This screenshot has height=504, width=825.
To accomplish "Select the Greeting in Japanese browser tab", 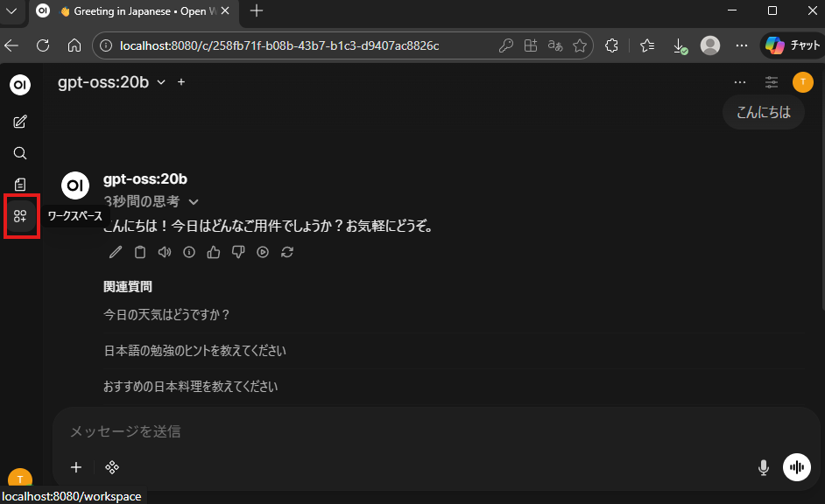I will [x=131, y=11].
